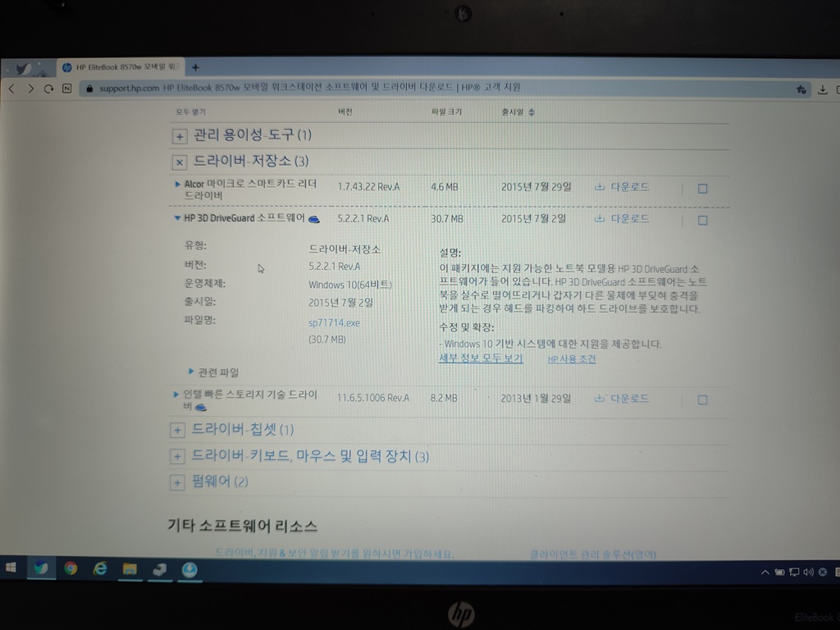Check the 인텔 빠른 스토리지 row checkbox
Viewport: 840px width, 630px height.
point(702,399)
